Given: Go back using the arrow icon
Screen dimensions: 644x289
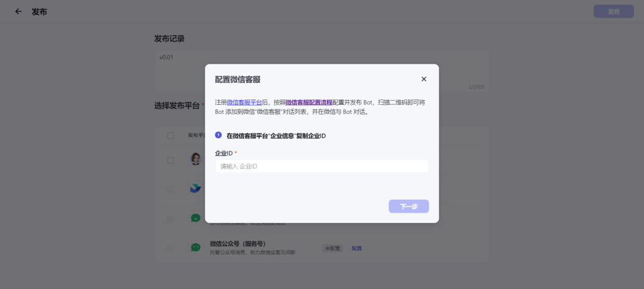Looking at the screenshot, I should [18, 11].
